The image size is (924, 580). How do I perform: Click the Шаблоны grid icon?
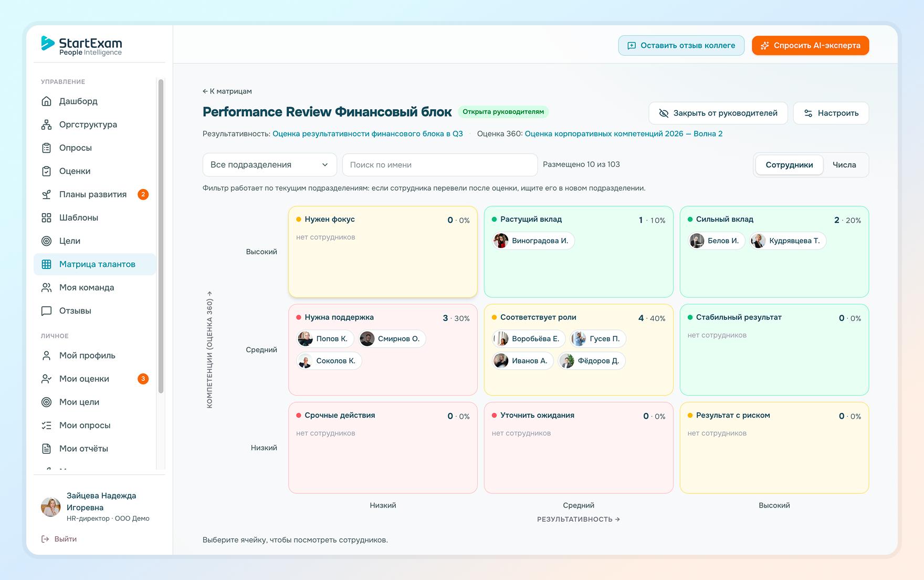47,217
